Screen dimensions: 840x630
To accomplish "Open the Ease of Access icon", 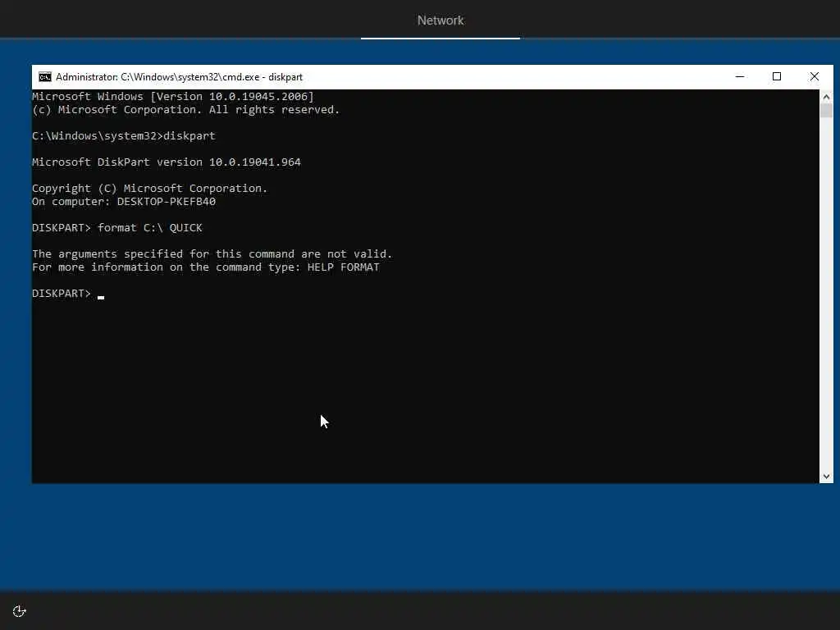I will [20, 611].
